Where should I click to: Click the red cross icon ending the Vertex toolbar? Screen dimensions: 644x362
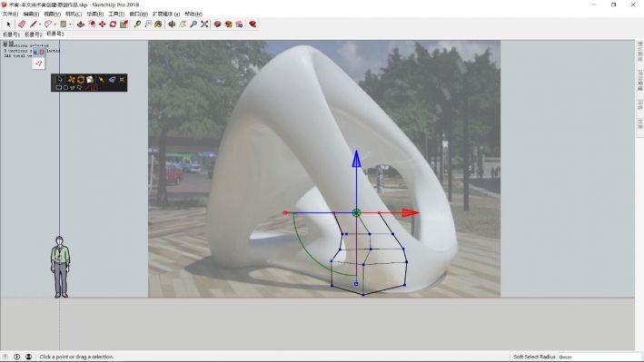122,79
